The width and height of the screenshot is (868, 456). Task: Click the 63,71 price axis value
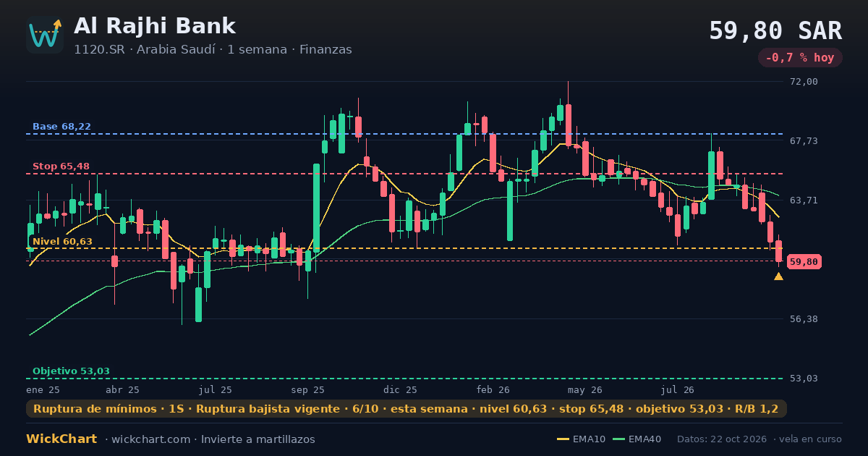pyautogui.click(x=804, y=200)
